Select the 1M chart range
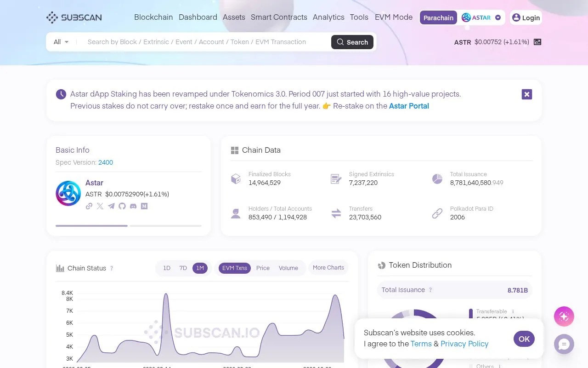Viewport: 588px width, 368px height. (200, 268)
